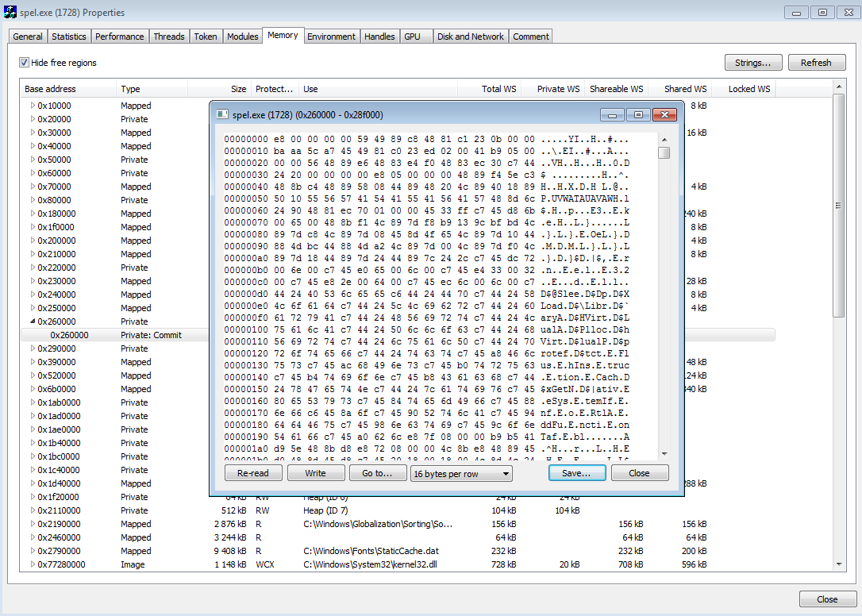Expand the 0x77280000 Image region
This screenshot has width=862, height=616.
coord(33,564)
